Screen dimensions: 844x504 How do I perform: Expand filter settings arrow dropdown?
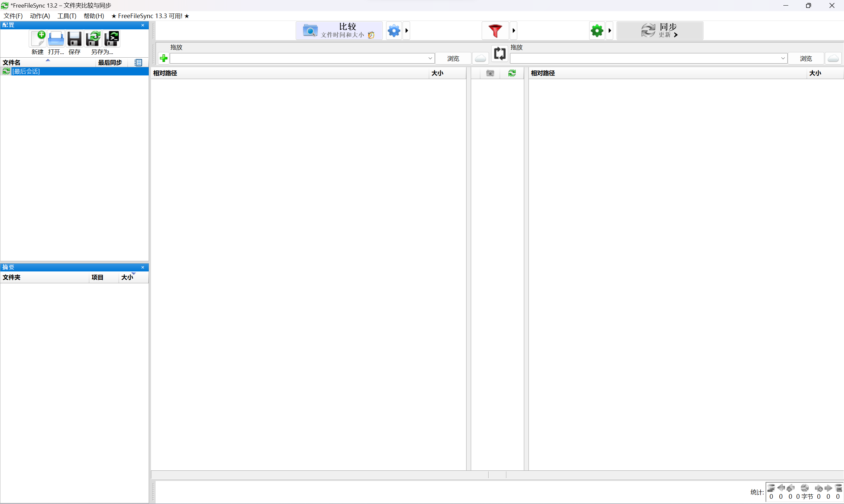coord(514,31)
